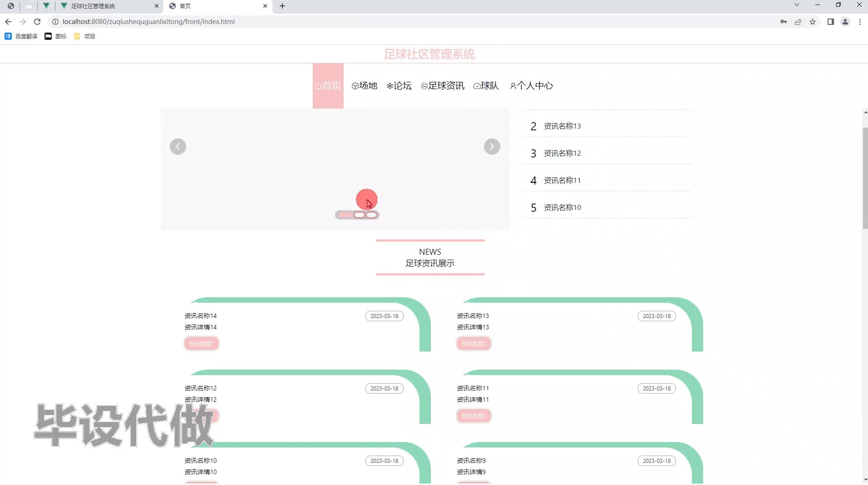Click the 资讯类型2 tag on card 资讯名称11

click(474, 416)
